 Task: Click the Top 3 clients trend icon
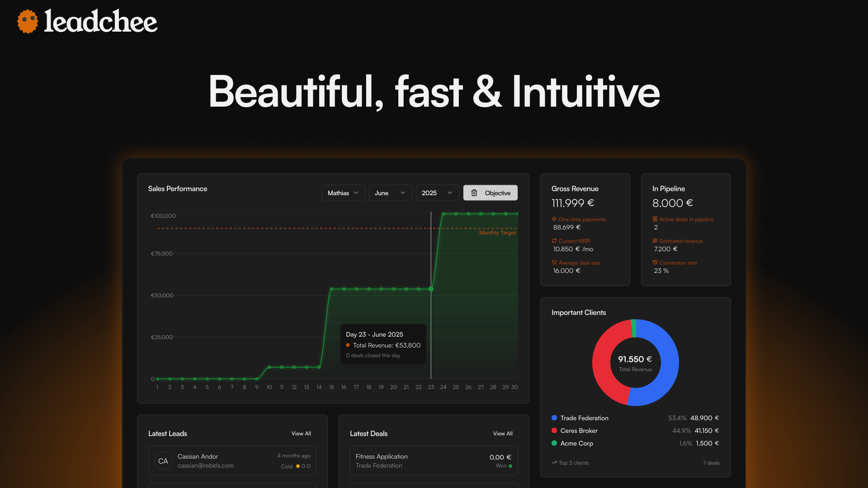point(554,463)
